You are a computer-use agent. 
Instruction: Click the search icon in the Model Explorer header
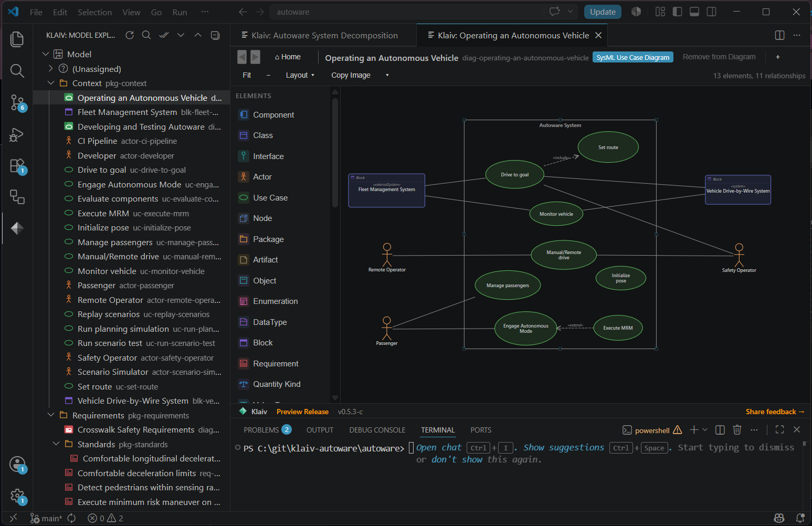tap(146, 35)
